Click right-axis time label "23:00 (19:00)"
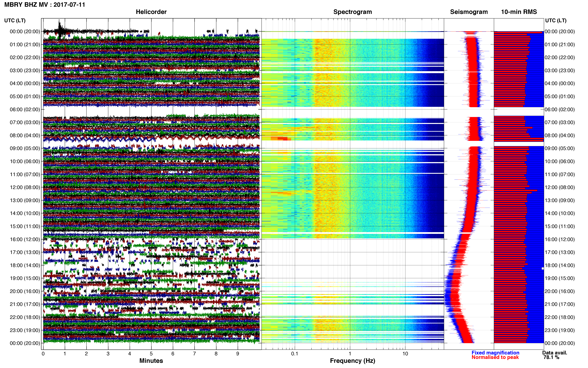 coord(560,330)
